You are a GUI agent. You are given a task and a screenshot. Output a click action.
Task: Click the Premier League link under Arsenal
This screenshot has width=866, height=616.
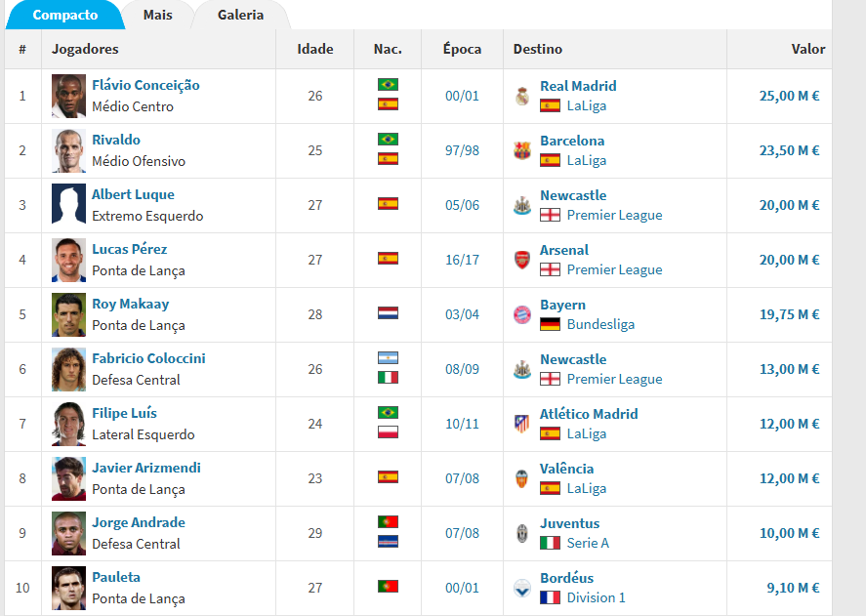click(x=614, y=269)
